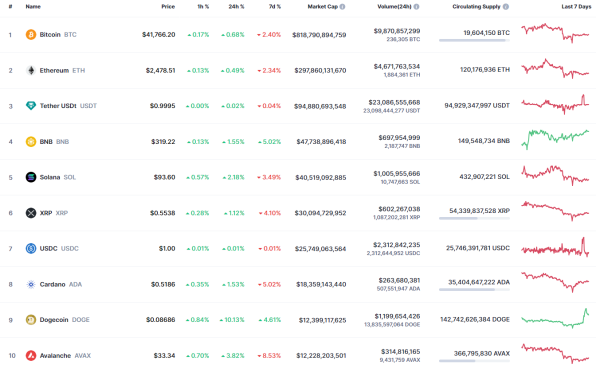Sort by the # rank column header
The height and width of the screenshot is (368, 600).
[x=10, y=7]
